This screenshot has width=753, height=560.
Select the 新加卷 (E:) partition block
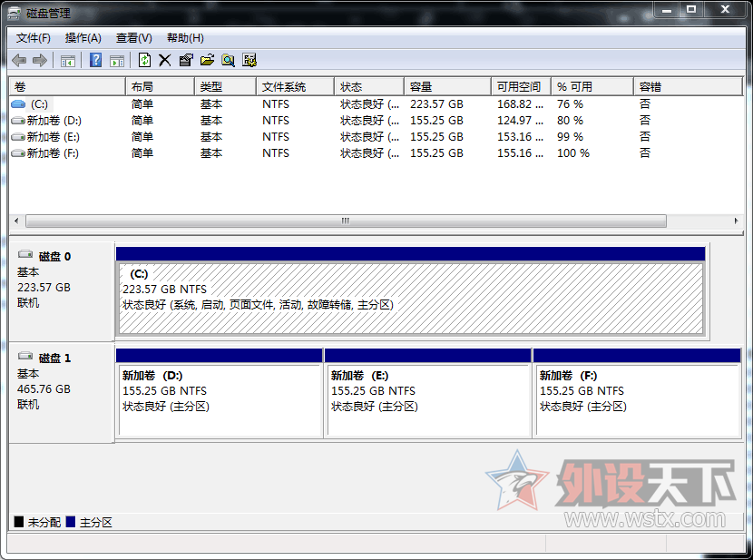pyautogui.click(x=428, y=393)
